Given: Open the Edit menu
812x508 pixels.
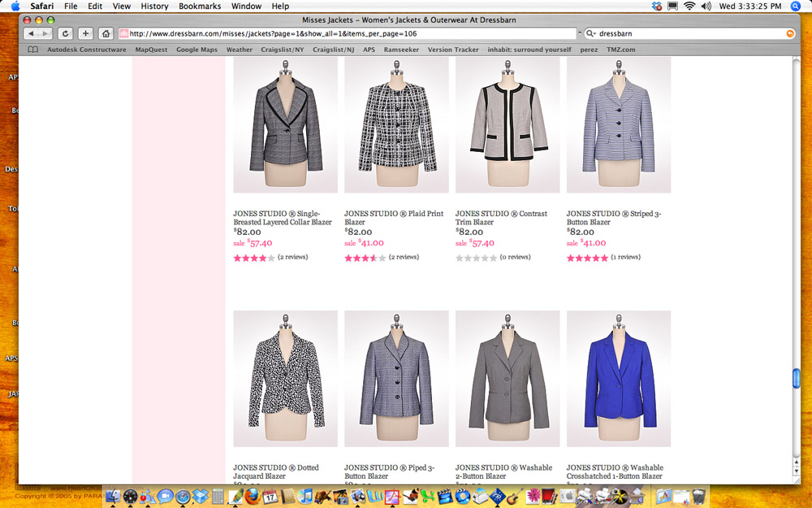Looking at the screenshot, I should point(95,7).
